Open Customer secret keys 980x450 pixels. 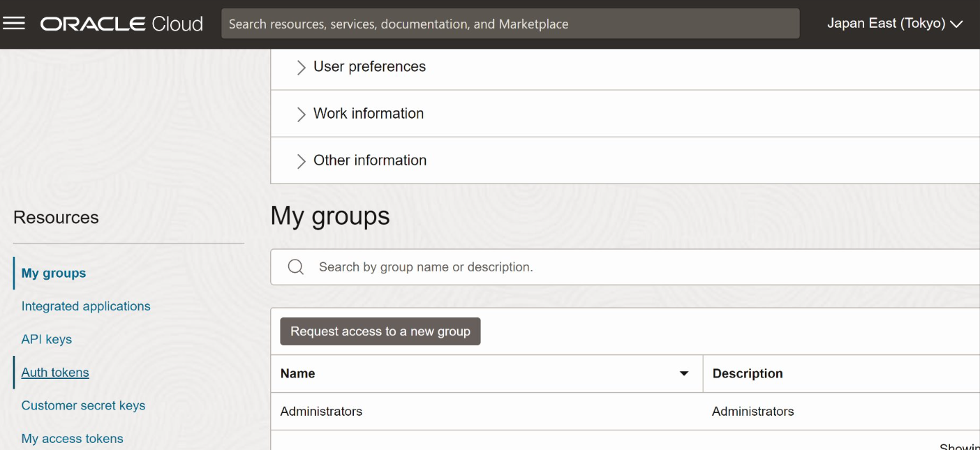pyautogui.click(x=83, y=405)
